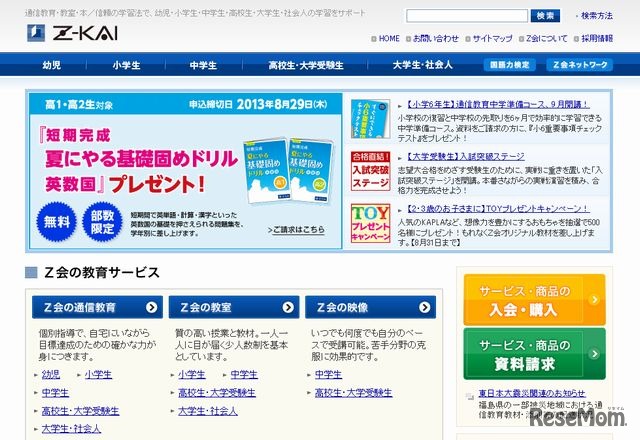Click TOY プレゼントキャンペーン thumbnail
The image size is (640, 440).
point(370,223)
